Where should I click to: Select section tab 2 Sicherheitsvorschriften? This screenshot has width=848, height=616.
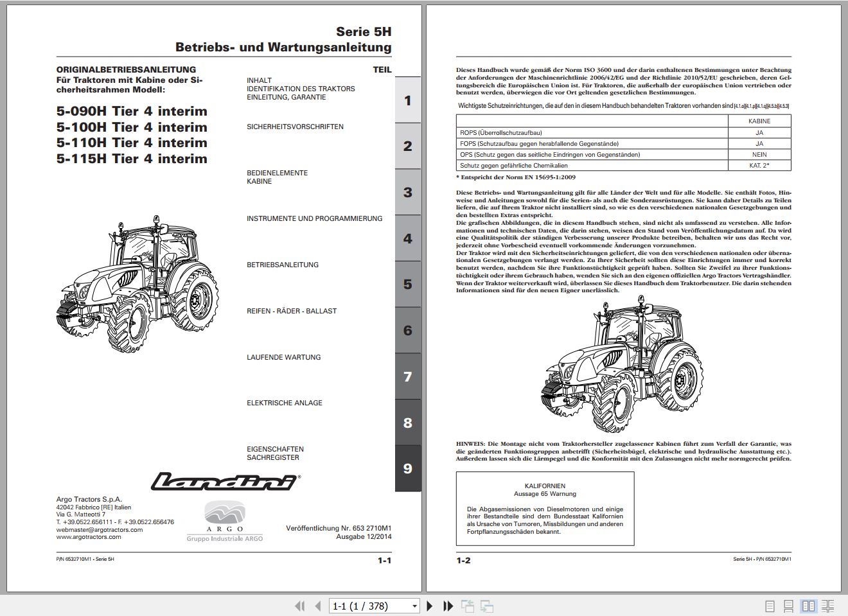(407, 146)
